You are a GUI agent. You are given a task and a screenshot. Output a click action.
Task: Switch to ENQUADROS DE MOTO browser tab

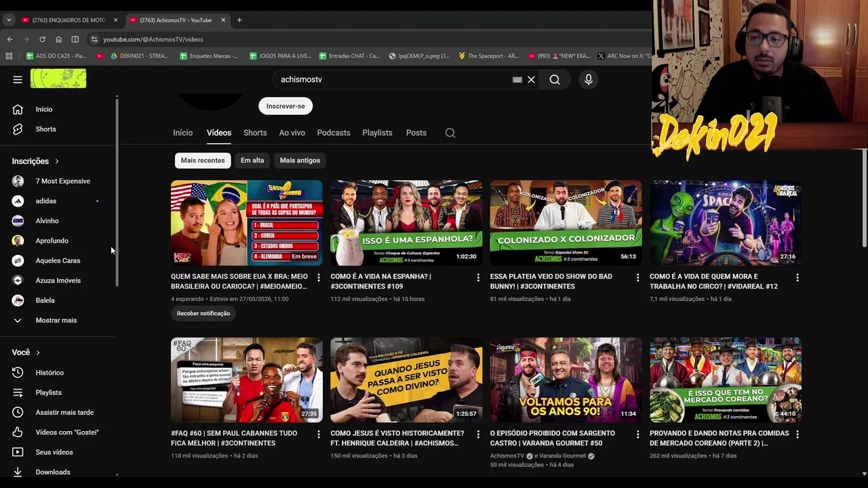tap(68, 20)
